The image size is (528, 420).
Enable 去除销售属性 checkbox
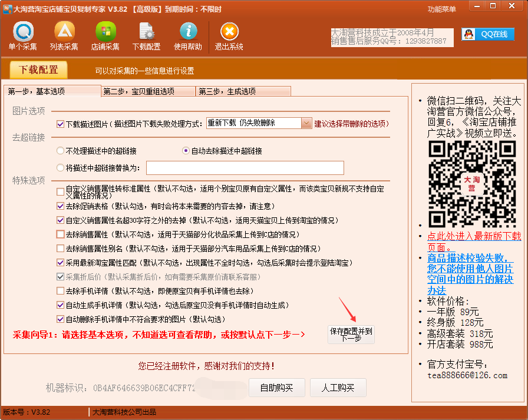pyautogui.click(x=60, y=234)
